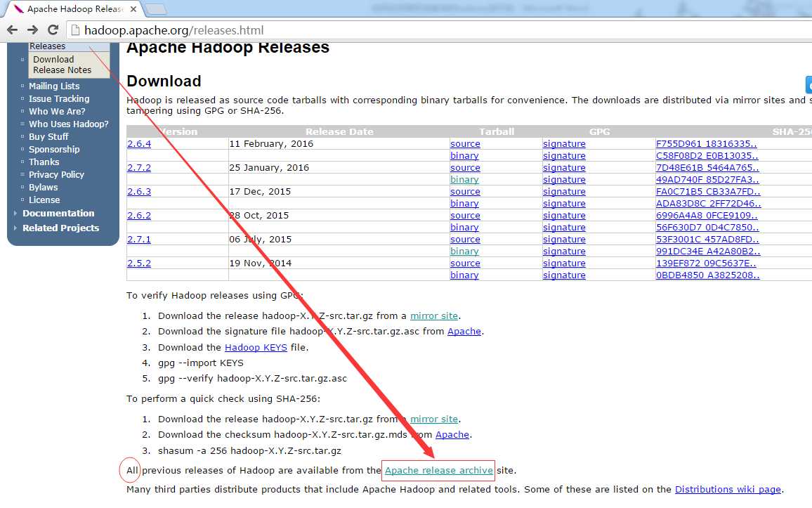Click the browser Back arrow
812x508 pixels.
tap(13, 30)
